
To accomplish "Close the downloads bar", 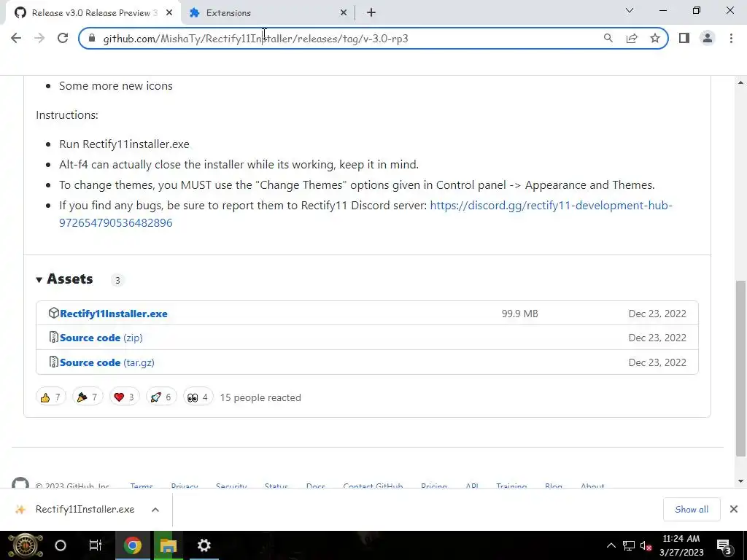I will [734, 510].
